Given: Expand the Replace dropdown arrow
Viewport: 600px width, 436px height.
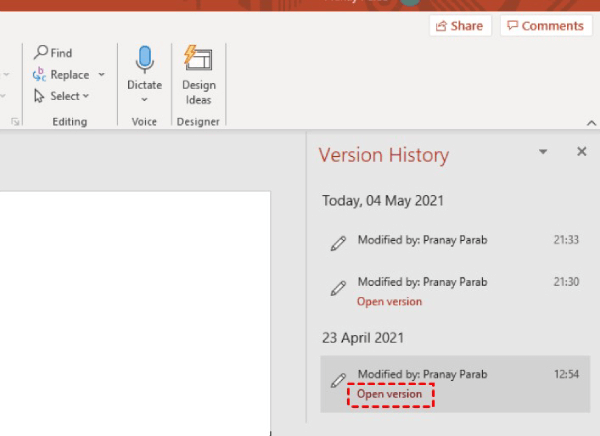Looking at the screenshot, I should [101, 74].
